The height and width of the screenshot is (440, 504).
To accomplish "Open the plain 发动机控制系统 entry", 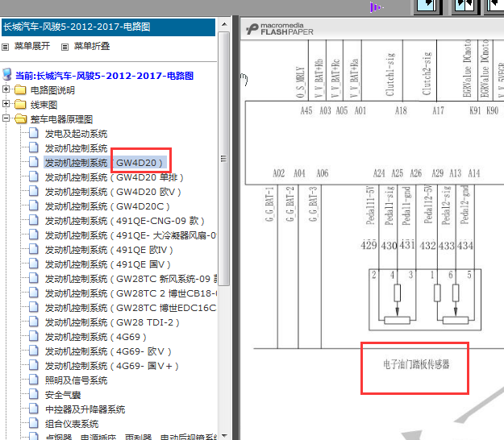I will 76,148.
